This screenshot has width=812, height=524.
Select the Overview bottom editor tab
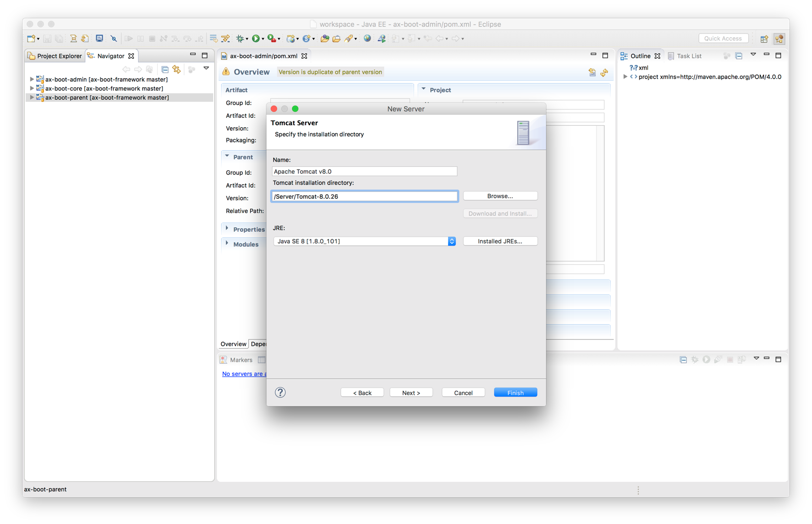[233, 344]
